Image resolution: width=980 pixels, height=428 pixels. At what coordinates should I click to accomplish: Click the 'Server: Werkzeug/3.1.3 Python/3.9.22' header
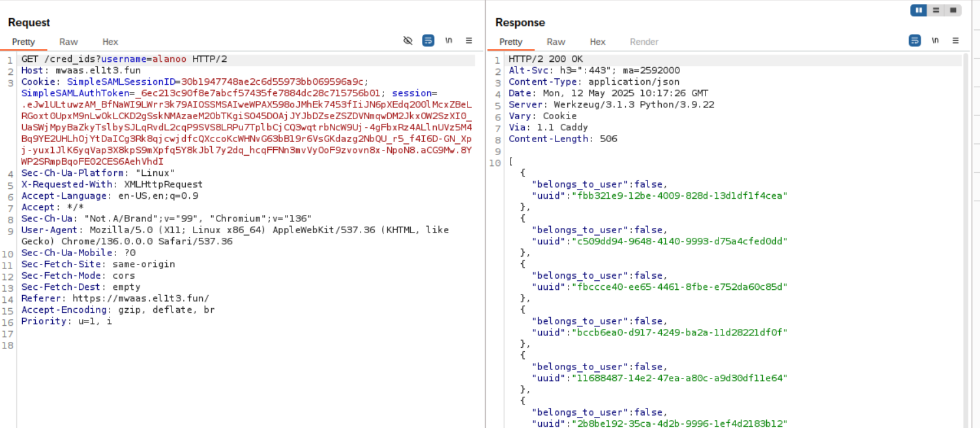tap(611, 105)
